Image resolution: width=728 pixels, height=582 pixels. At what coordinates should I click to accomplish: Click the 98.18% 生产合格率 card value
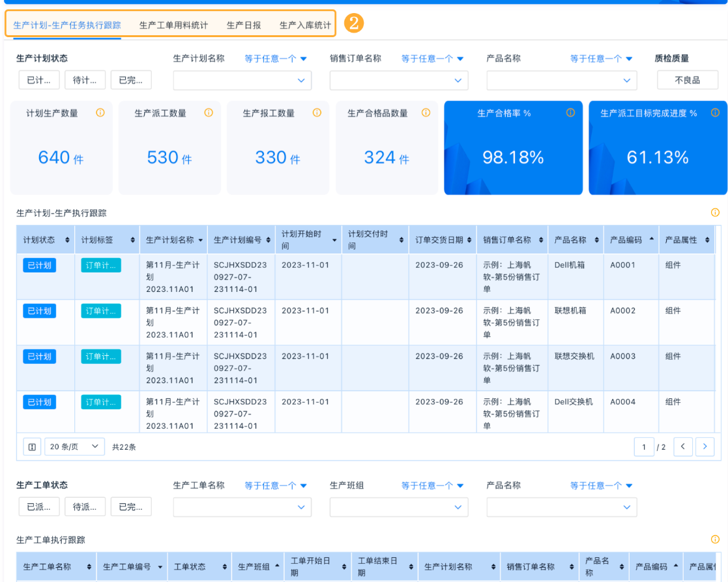click(x=513, y=157)
